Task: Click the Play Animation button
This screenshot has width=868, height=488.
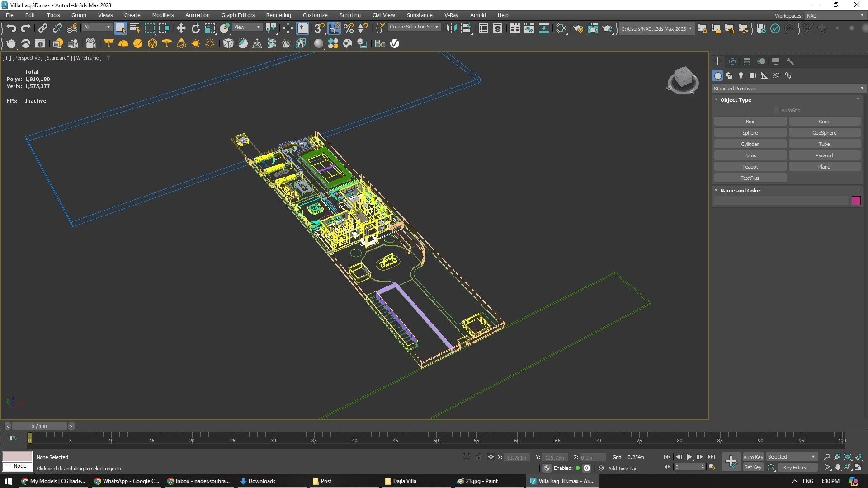Action: click(x=689, y=457)
